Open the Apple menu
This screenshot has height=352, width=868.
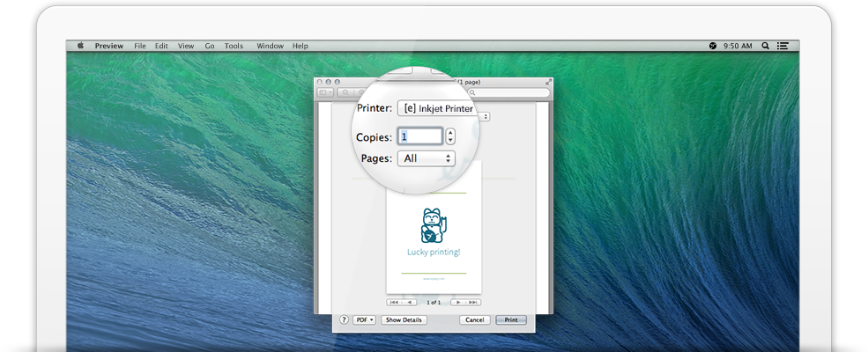(x=80, y=46)
